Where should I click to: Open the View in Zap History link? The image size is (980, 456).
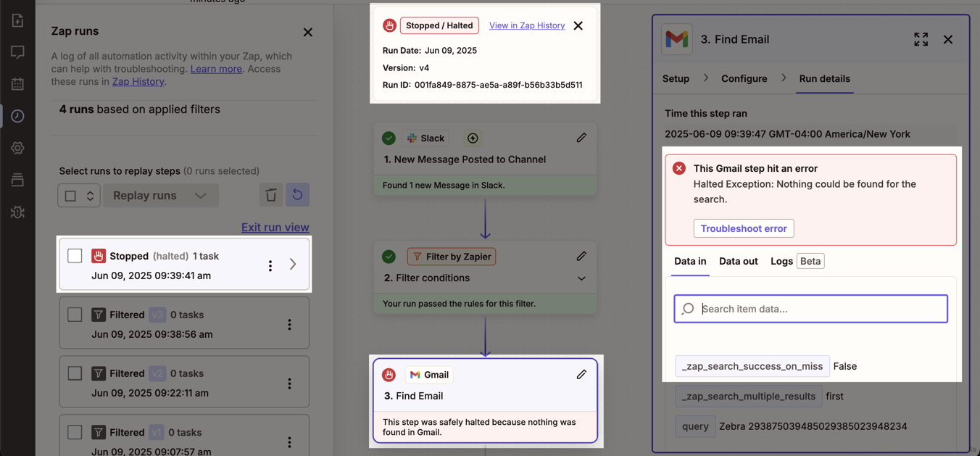pos(527,25)
